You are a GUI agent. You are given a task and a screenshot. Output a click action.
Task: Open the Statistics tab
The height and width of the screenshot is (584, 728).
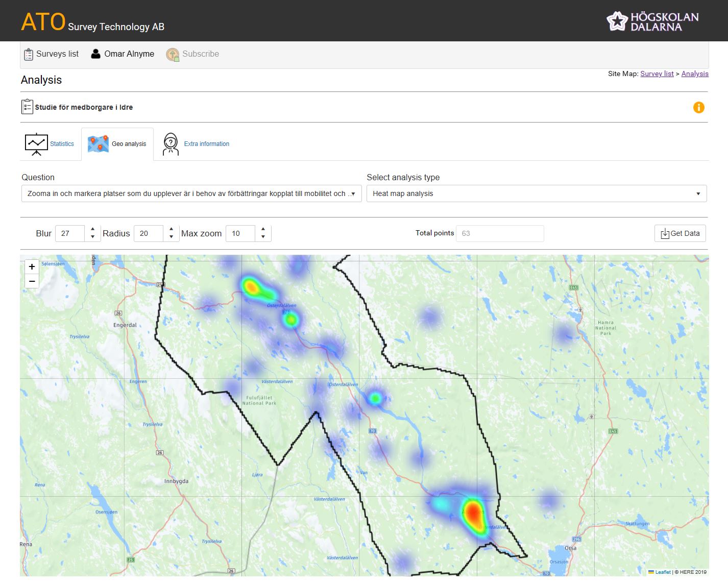(62, 144)
